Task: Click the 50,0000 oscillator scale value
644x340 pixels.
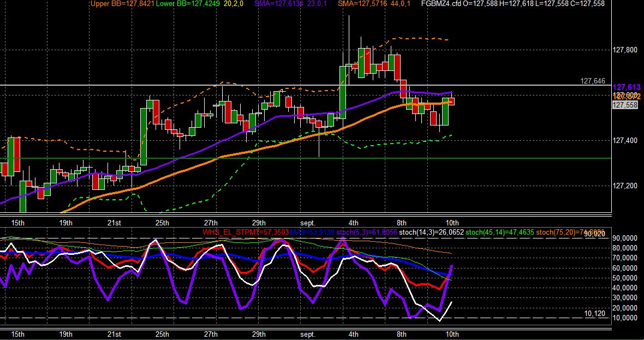Action: coord(625,278)
